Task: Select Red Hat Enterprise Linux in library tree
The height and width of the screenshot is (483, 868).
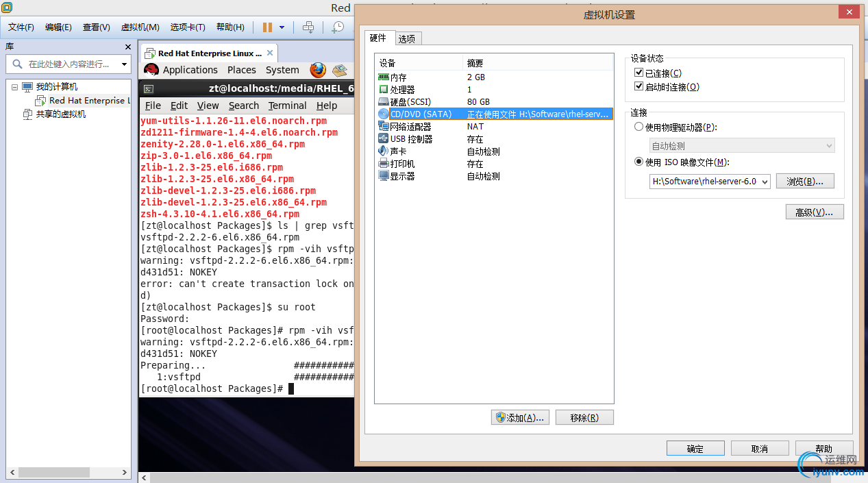Action: tap(82, 101)
